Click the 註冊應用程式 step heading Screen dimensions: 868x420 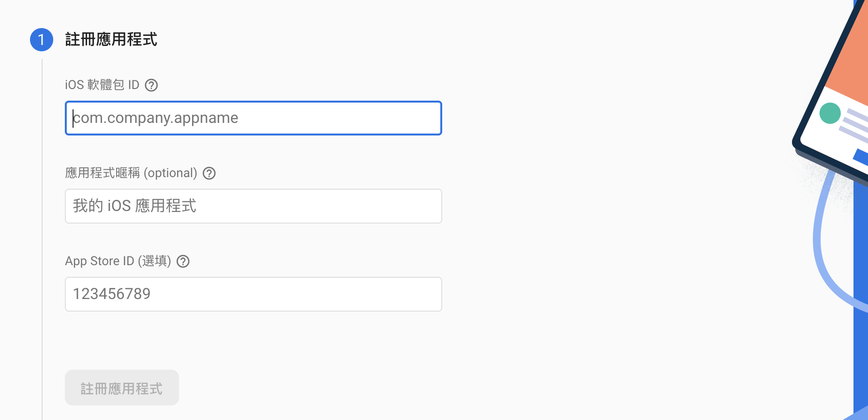coord(111,40)
